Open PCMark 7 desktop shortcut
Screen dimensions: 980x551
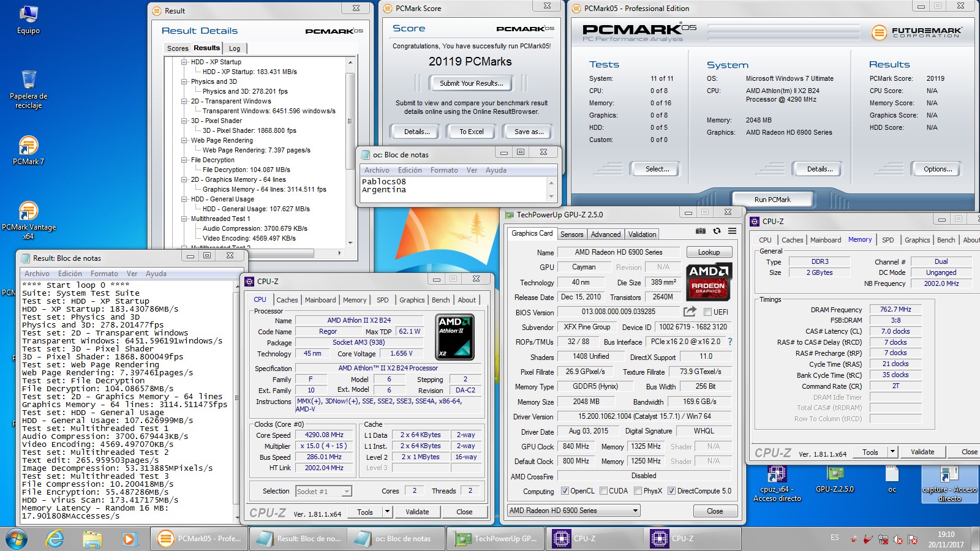point(28,151)
